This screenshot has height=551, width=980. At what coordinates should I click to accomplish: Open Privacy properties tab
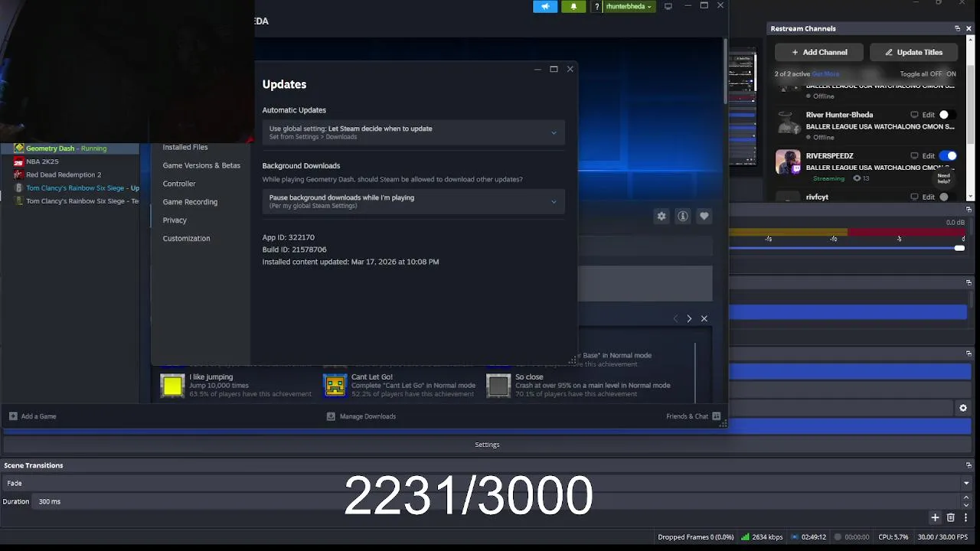[175, 220]
